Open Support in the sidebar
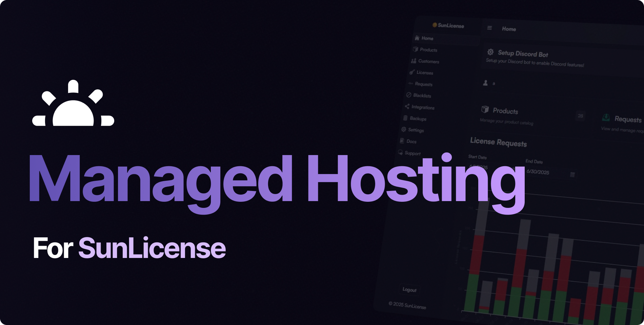 409,153
